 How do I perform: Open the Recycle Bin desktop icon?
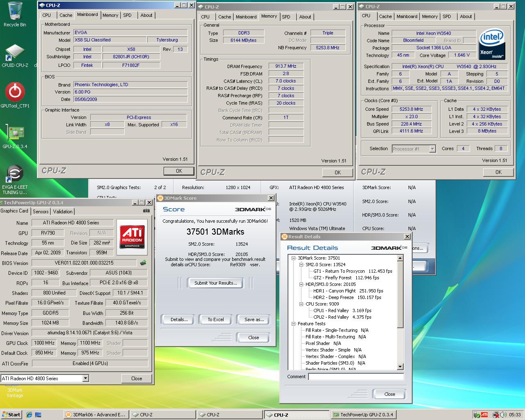coord(15,14)
